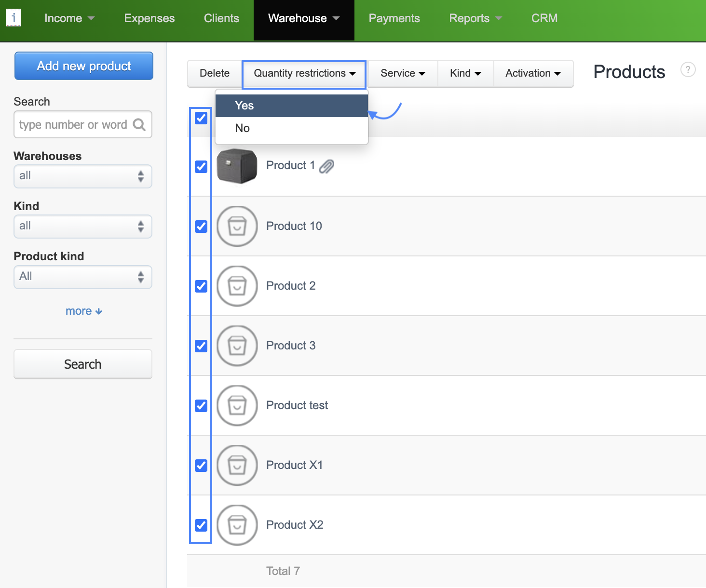Screen dimensions: 706x588
Task: Click the help question mark near Products
Action: pyautogui.click(x=688, y=70)
